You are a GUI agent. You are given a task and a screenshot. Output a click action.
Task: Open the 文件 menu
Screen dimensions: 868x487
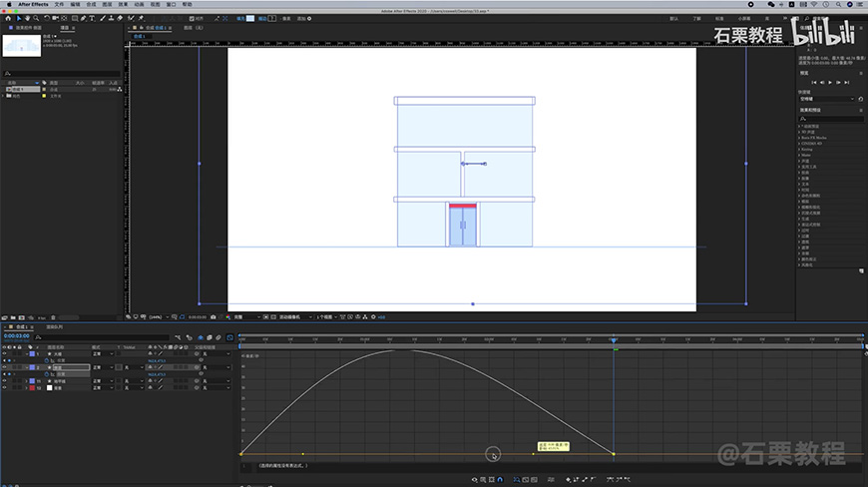[59, 4]
